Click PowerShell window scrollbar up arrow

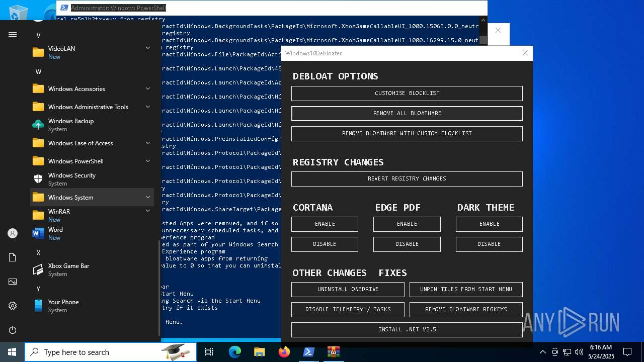[483, 20]
